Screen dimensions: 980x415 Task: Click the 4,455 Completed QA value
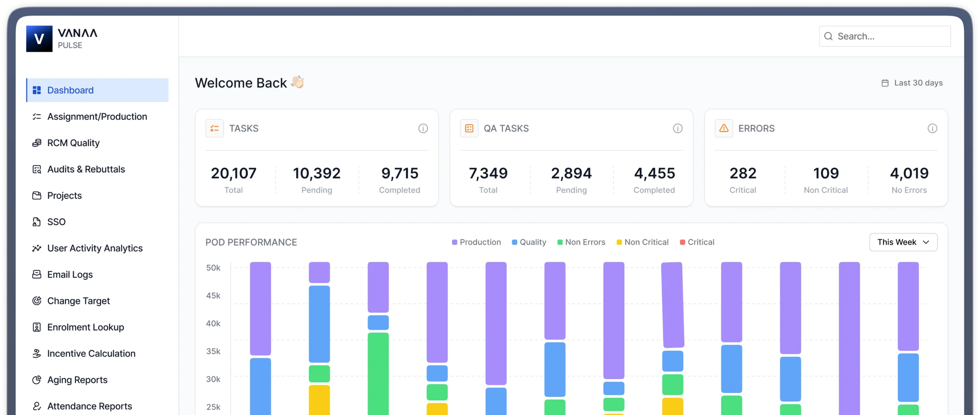coord(654,173)
